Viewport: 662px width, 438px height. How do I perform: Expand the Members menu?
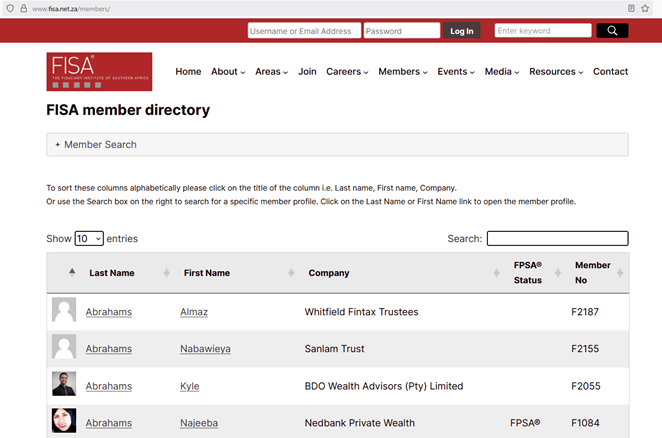coord(403,72)
